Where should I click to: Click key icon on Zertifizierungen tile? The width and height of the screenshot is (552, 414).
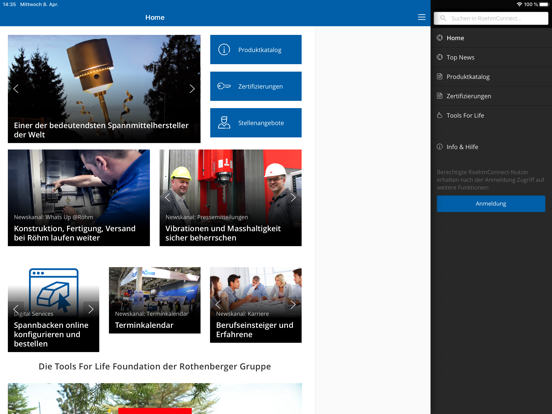click(224, 86)
